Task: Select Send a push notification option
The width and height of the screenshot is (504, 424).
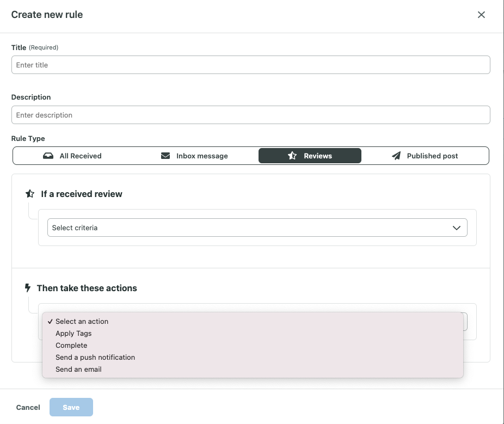Action: [95, 357]
